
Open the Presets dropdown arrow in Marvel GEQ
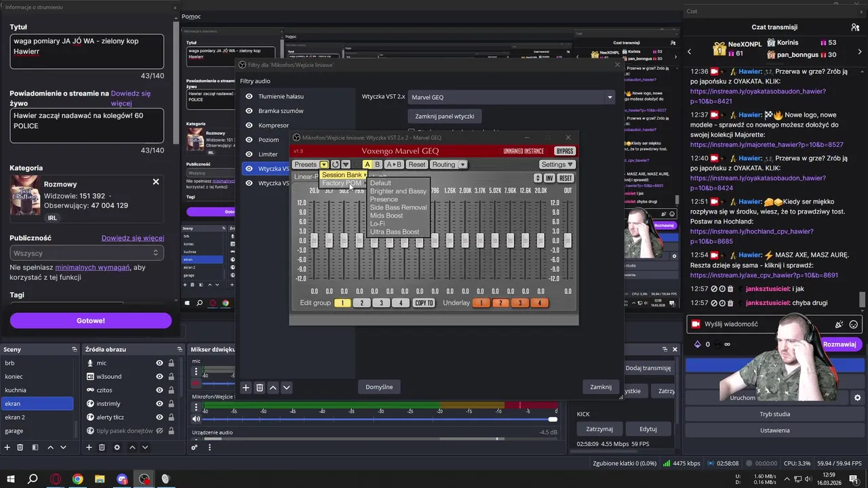(x=324, y=165)
